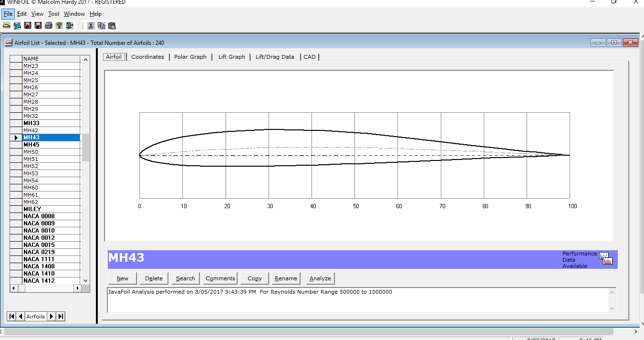Click the scissors cut icon
This screenshot has width=644, height=340.
click(x=91, y=25)
